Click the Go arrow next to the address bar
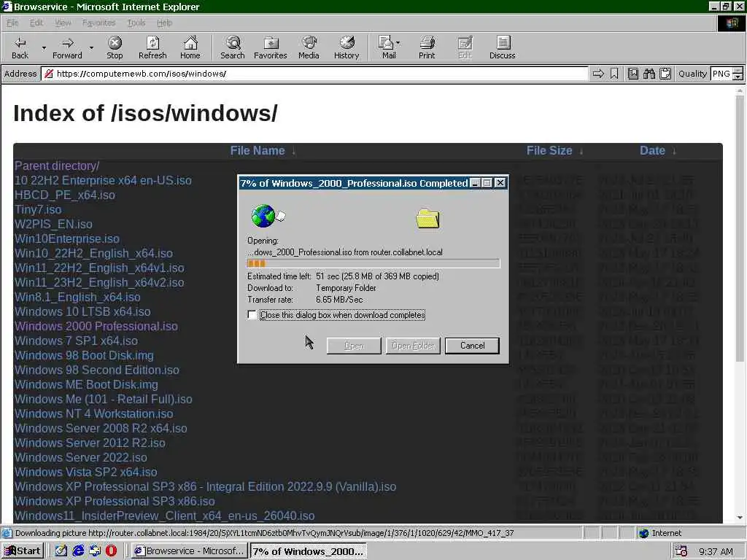747x560 pixels. (598, 74)
